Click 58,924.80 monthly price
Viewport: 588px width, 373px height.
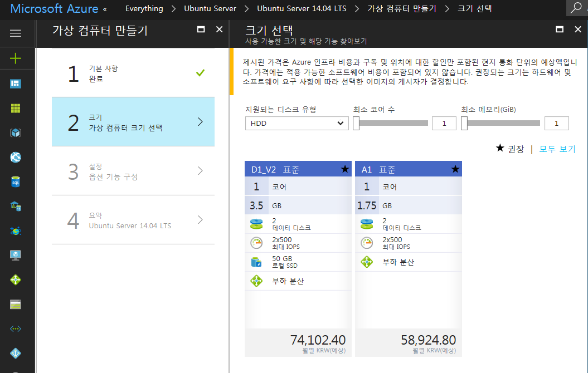coord(428,340)
